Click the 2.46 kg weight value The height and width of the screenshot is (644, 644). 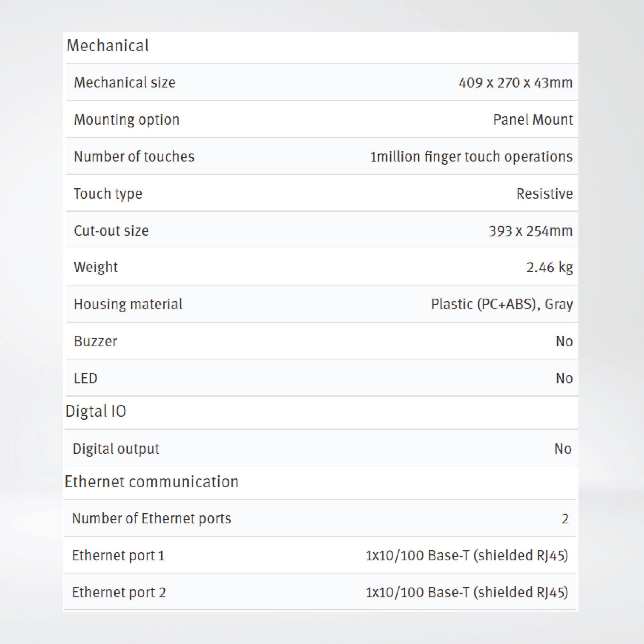549,267
